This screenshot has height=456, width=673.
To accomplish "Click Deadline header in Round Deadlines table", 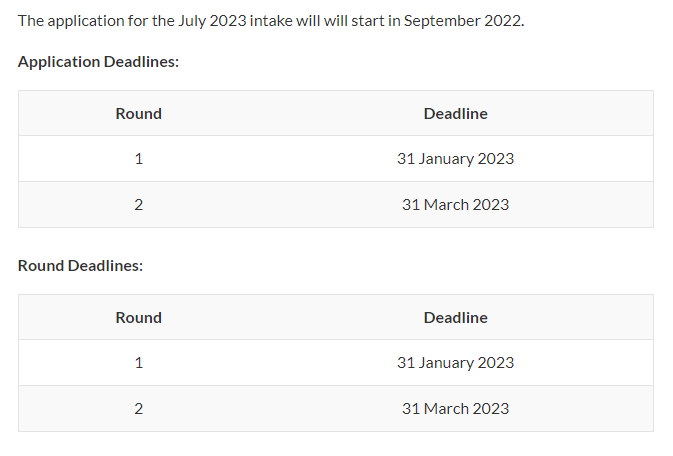I will pos(455,318).
